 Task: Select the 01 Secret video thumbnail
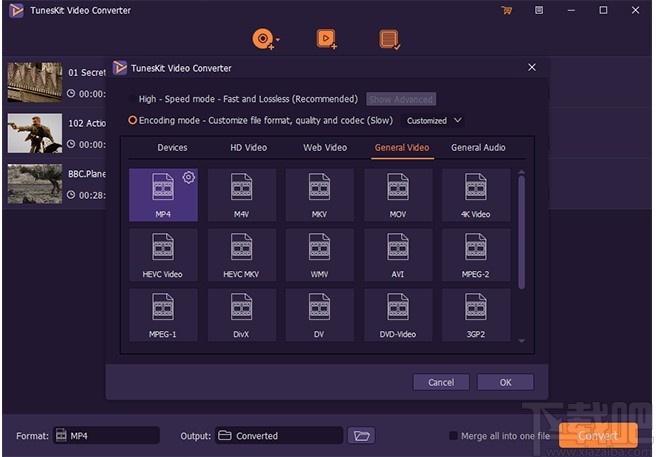(x=35, y=82)
